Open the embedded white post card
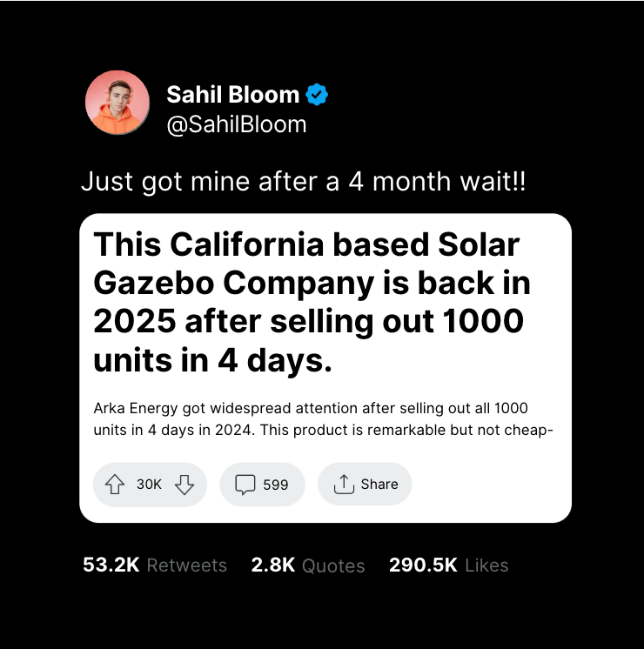This screenshot has width=644, height=649. tap(325, 368)
